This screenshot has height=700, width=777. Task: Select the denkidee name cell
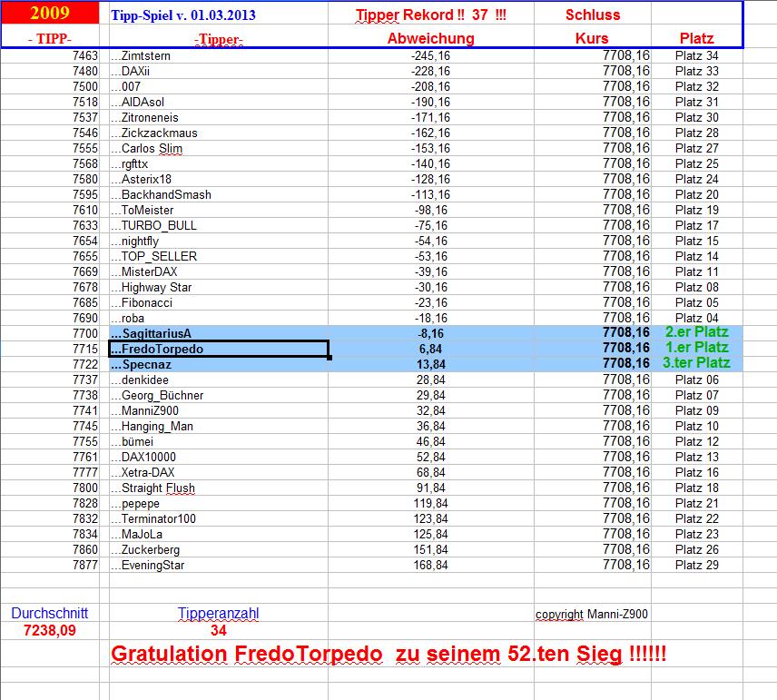[219, 380]
